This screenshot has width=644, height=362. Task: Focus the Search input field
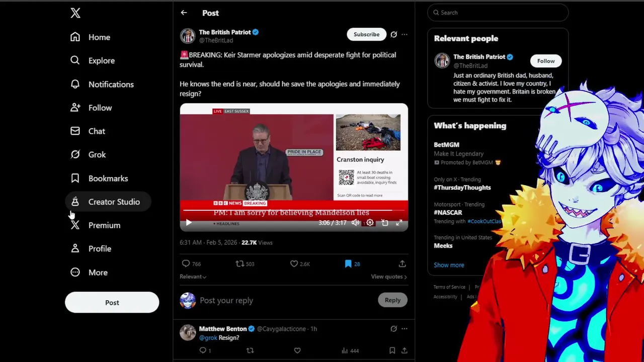tap(498, 13)
